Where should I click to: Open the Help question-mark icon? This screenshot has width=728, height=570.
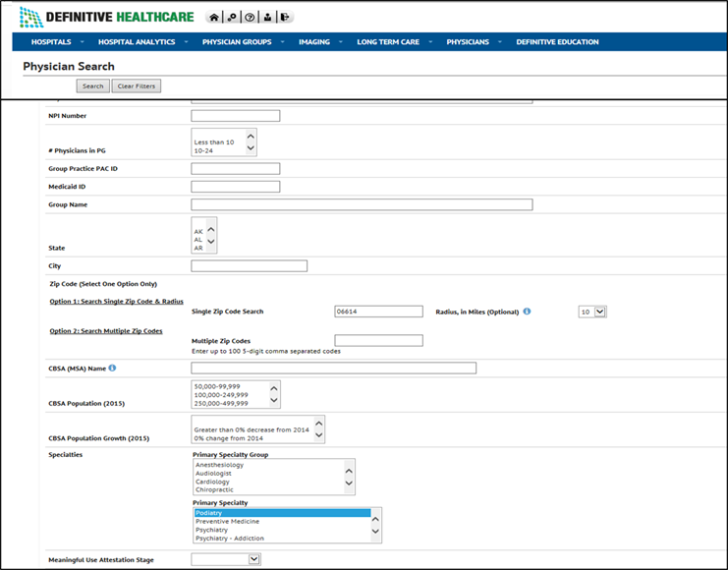(x=250, y=17)
